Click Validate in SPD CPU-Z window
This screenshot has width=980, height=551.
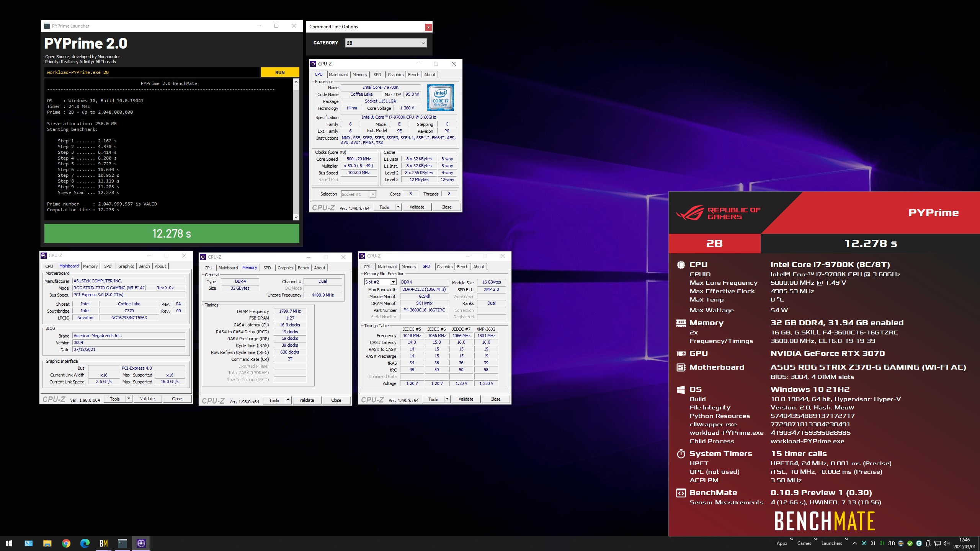pos(466,399)
